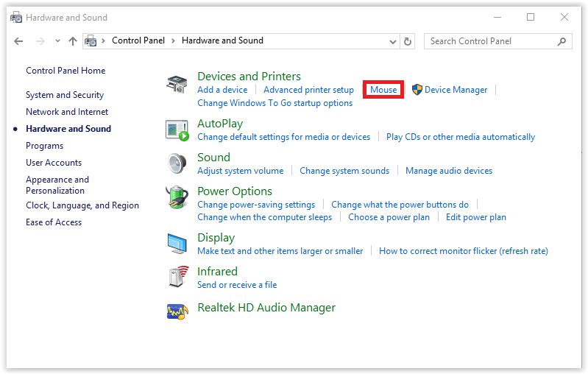
Task: Click the Sound speaker icon
Action: (x=177, y=163)
